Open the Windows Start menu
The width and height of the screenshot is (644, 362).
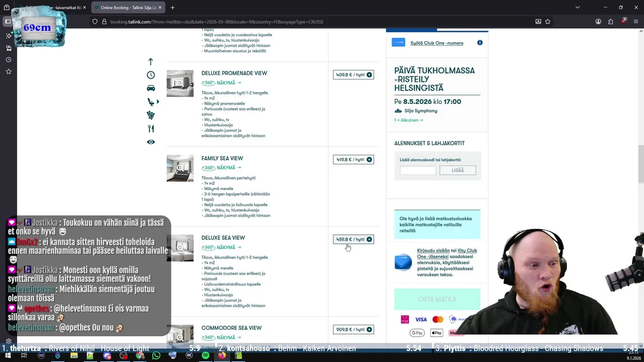tap(8, 355)
